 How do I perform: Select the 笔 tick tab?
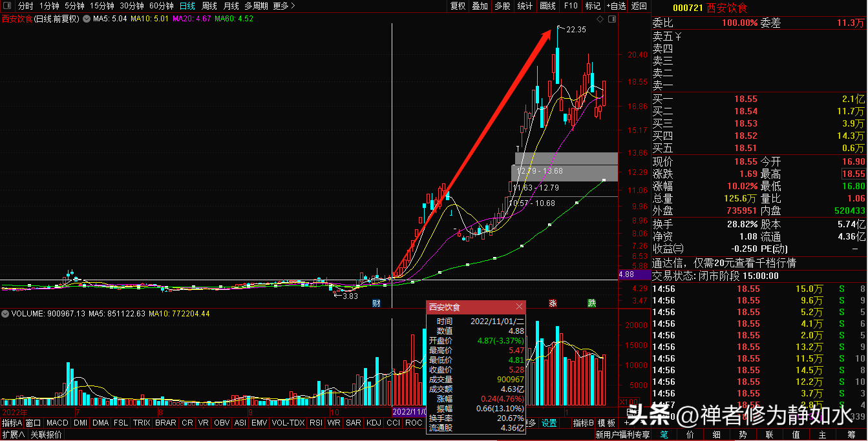click(x=663, y=435)
